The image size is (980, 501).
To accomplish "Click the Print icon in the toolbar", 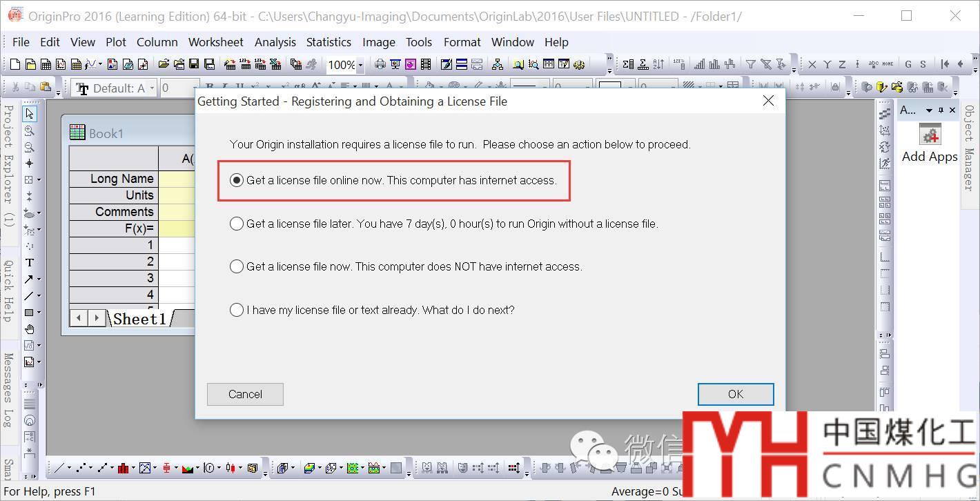I will (x=380, y=64).
